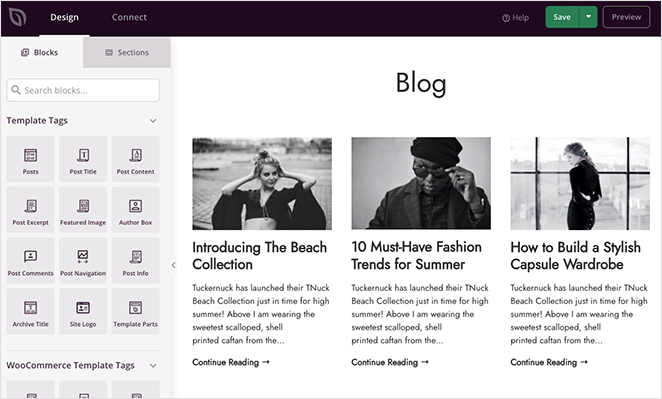The height and width of the screenshot is (399, 662).
Task: Click the green Save button
Action: click(x=562, y=17)
